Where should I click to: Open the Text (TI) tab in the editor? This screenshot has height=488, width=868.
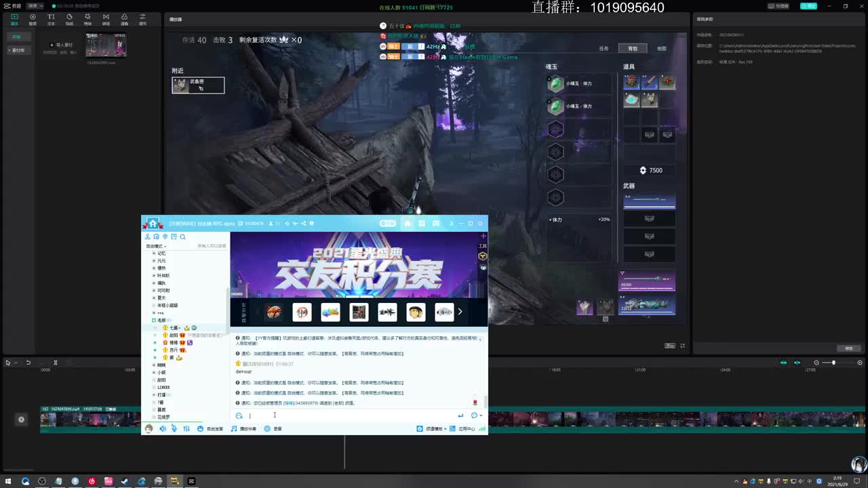tap(51, 18)
